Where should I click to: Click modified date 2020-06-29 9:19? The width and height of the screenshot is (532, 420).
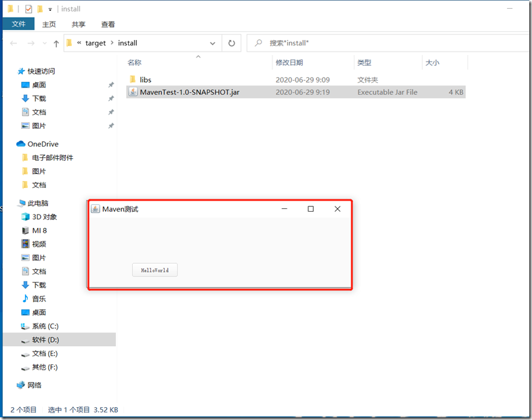(x=302, y=92)
